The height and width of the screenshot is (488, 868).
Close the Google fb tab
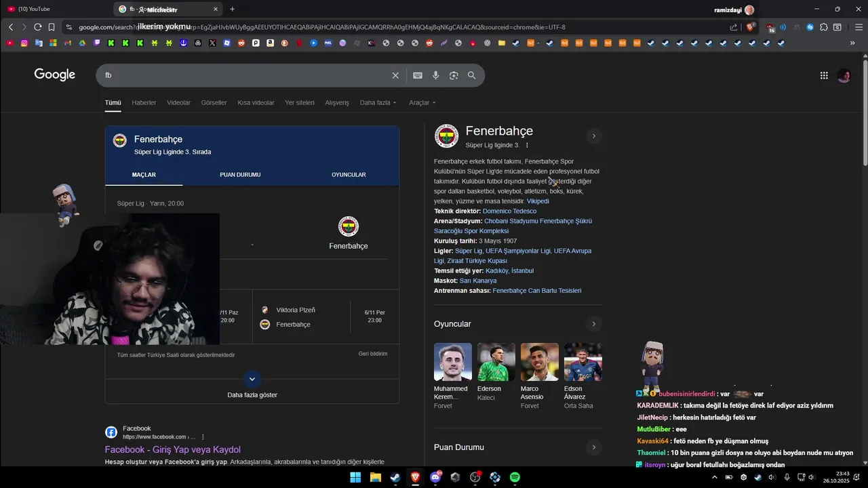coord(216,9)
